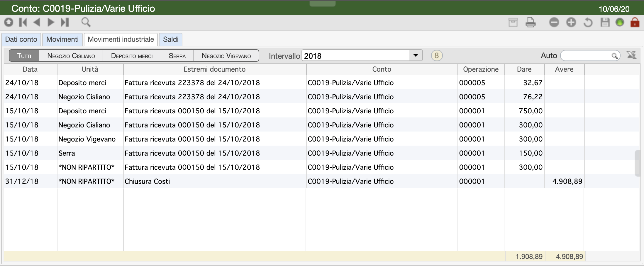Click the plus add record icon
The width and height of the screenshot is (644, 266).
571,22
